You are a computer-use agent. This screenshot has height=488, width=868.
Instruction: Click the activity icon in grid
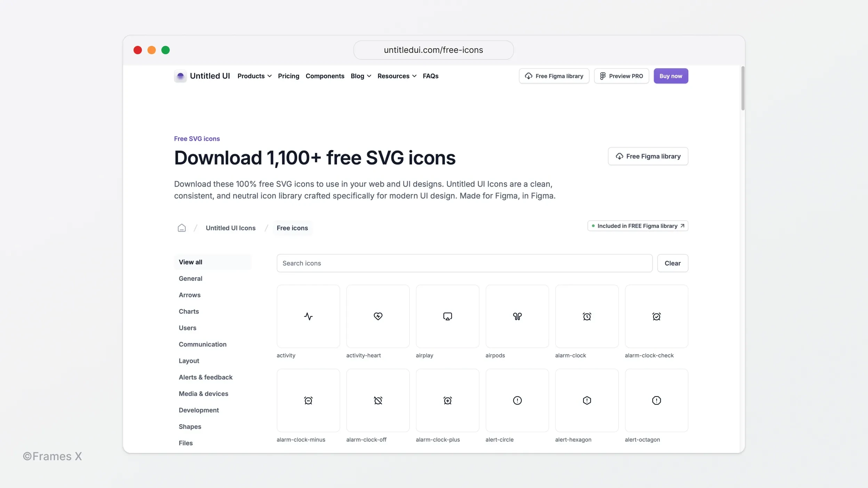coord(308,316)
